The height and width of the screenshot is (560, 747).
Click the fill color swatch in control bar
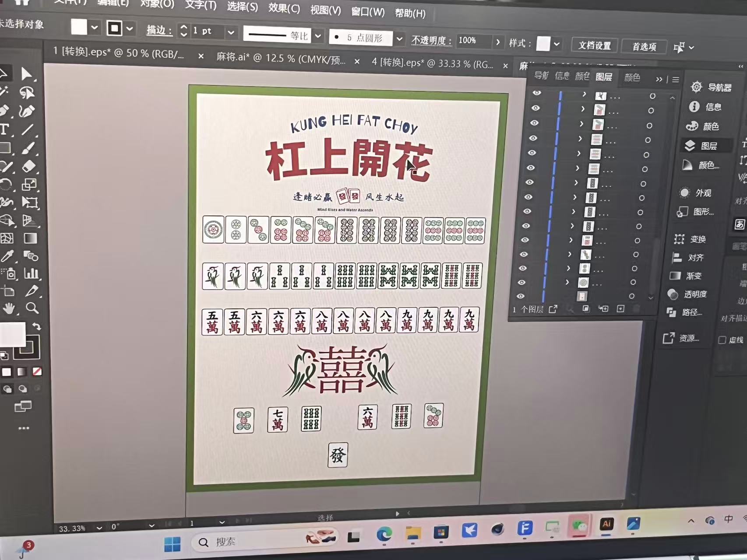[x=79, y=27]
